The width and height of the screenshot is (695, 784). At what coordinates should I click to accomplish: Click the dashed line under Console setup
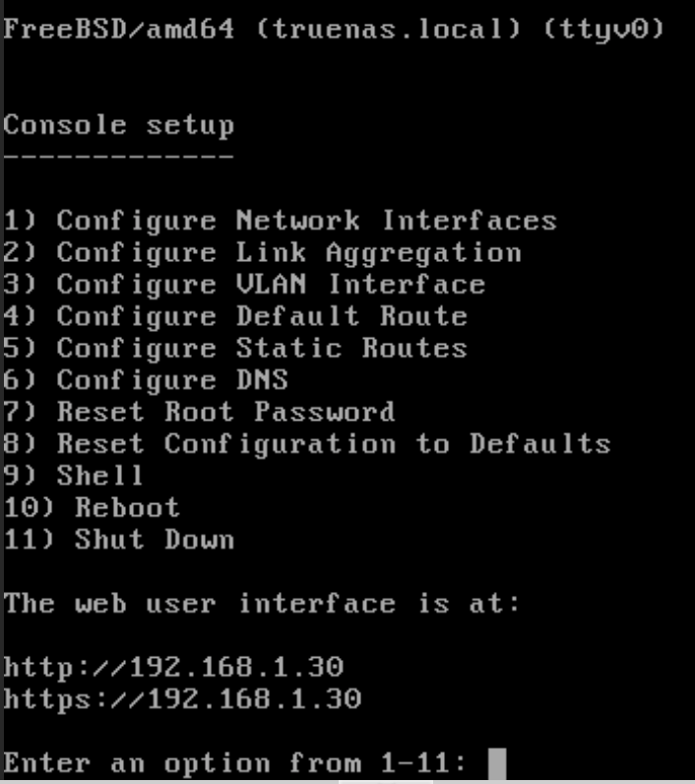pos(118,157)
